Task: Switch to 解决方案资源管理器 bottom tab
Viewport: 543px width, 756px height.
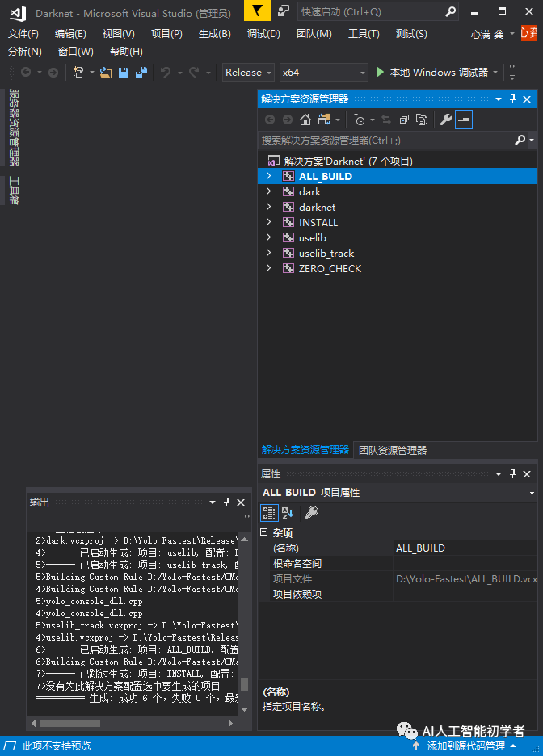Action: [305, 449]
